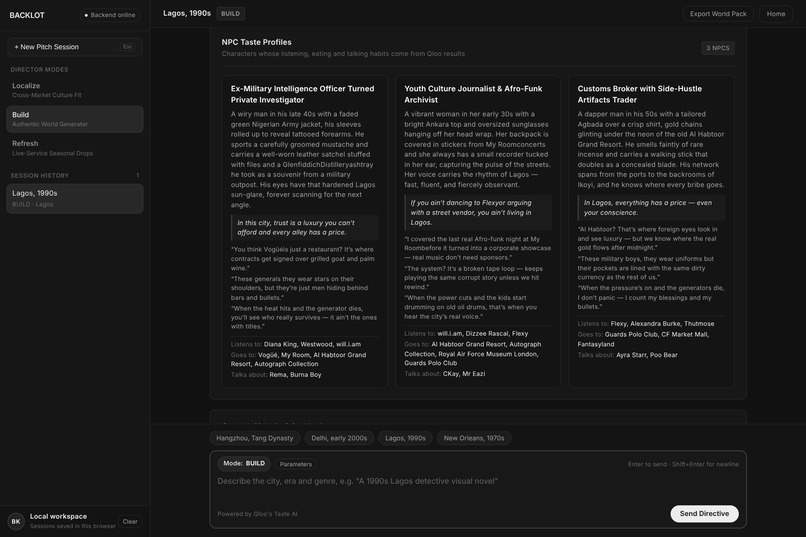Click Send Directive
806x537 pixels.
pyautogui.click(x=704, y=514)
